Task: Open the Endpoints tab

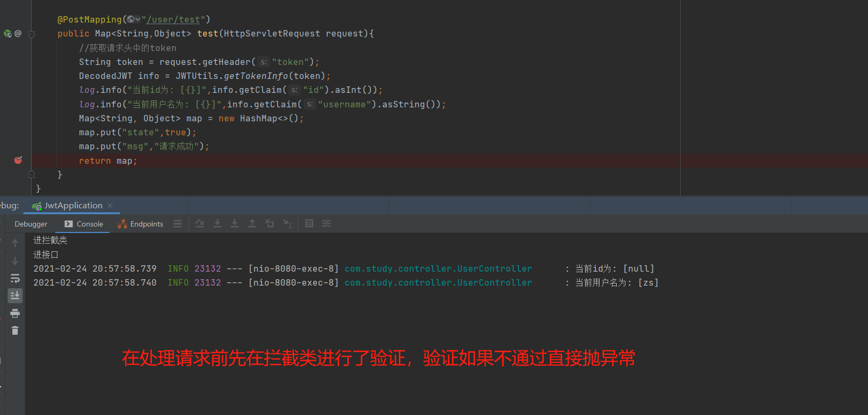Action: click(x=141, y=224)
